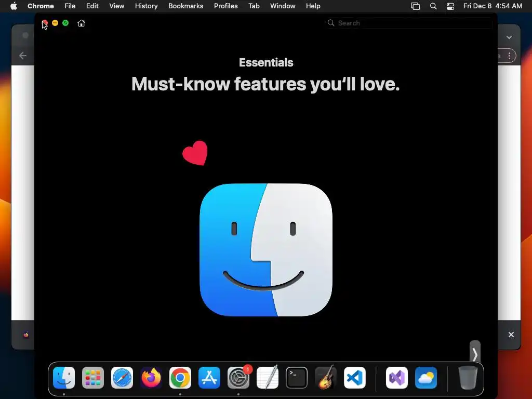This screenshot has width=532, height=399.
Task: Launch Terminal from the Dock
Action: pos(297,378)
